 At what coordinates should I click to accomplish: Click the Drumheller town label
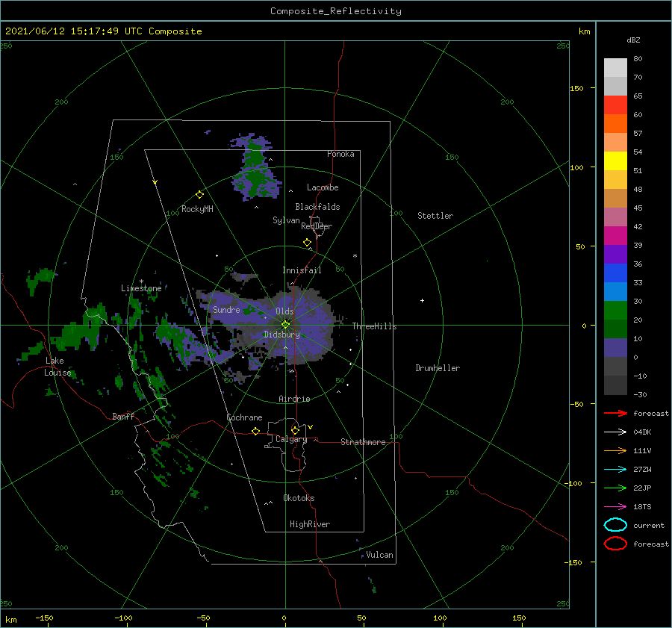[x=438, y=368]
